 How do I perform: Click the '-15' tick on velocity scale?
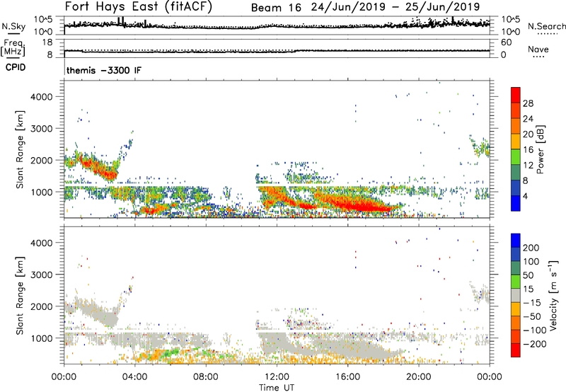pyautogui.click(x=531, y=303)
